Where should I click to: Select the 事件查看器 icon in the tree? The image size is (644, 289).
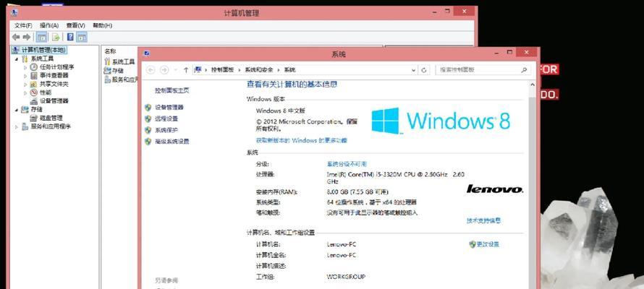pyautogui.click(x=34, y=75)
